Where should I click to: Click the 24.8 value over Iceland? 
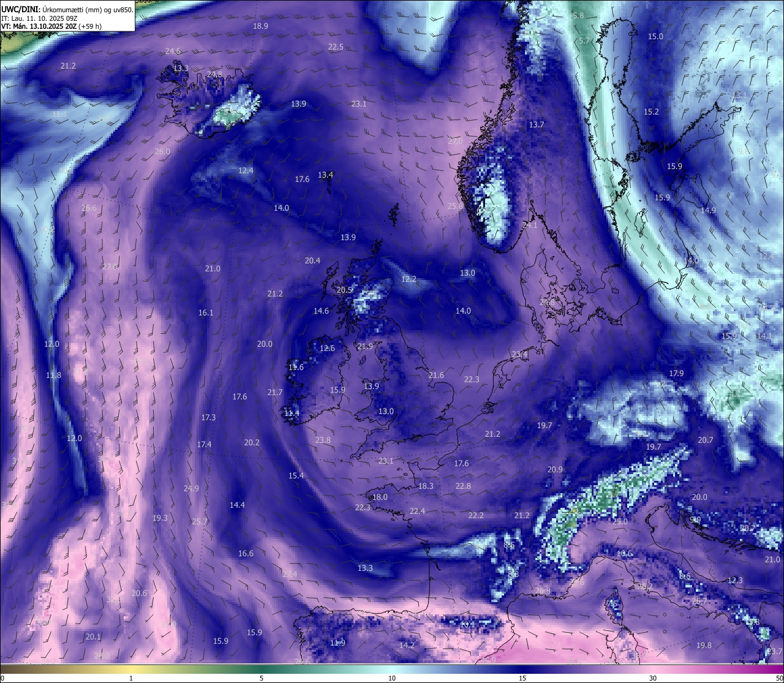[x=215, y=74]
